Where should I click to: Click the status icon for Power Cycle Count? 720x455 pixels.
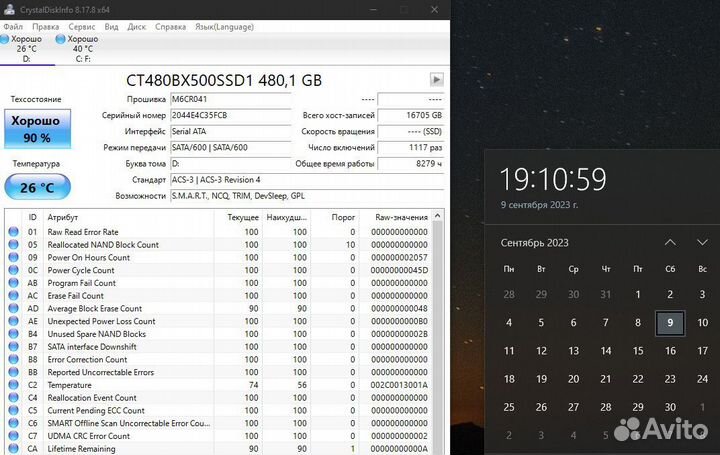tap(13, 270)
